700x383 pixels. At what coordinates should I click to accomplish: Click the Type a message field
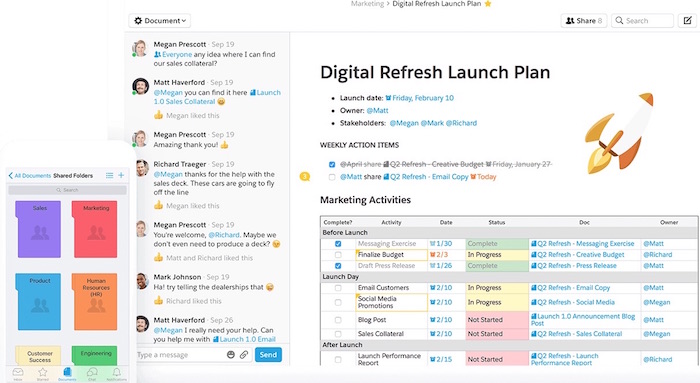tap(179, 355)
